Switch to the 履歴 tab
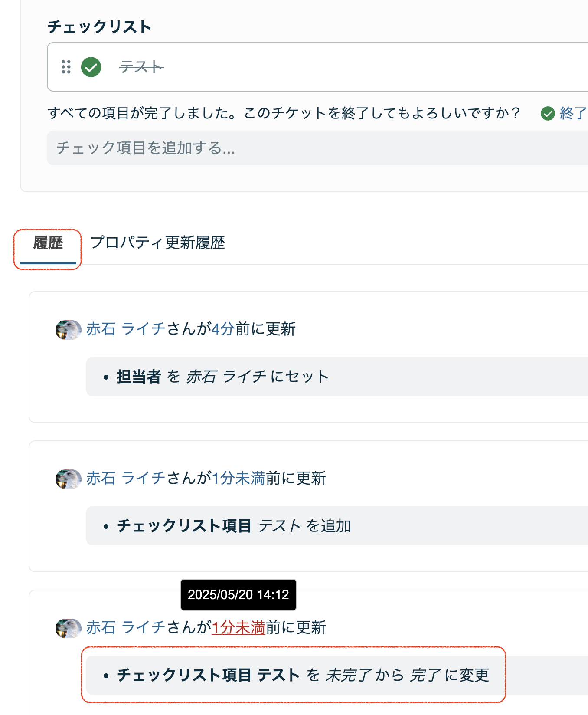The width and height of the screenshot is (588, 715). 48,243
